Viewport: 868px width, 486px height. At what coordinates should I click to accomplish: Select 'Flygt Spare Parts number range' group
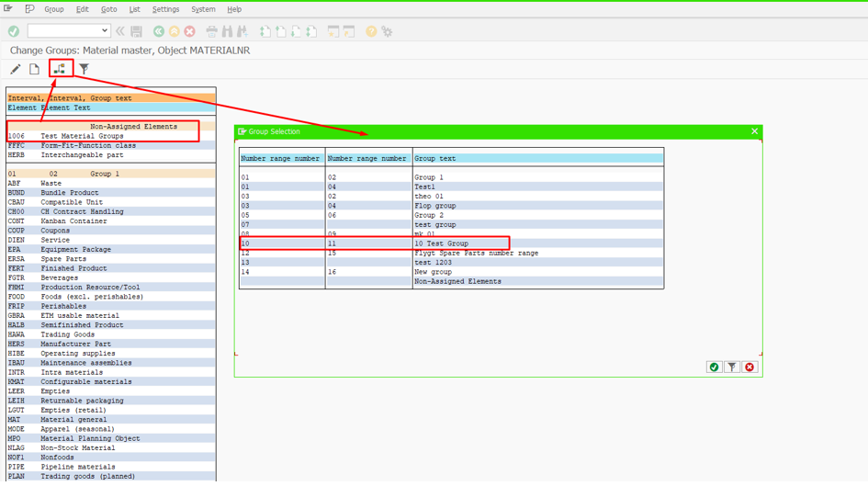[x=476, y=254]
